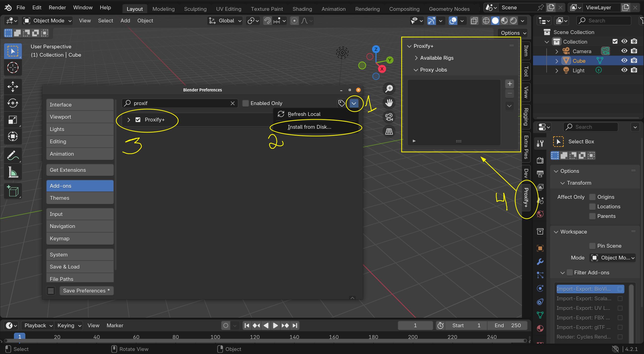Switch perspective/orthographic grid icon
Image resolution: width=644 pixels, height=354 pixels.
click(389, 131)
